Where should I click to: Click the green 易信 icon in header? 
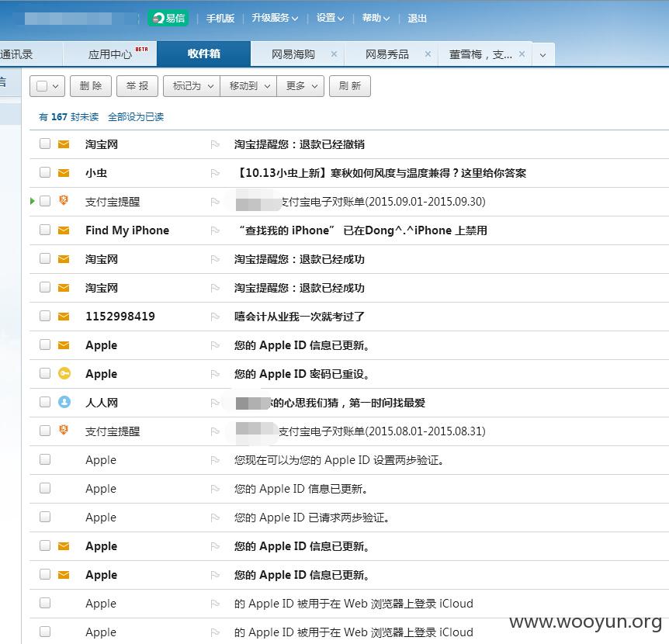(x=168, y=18)
